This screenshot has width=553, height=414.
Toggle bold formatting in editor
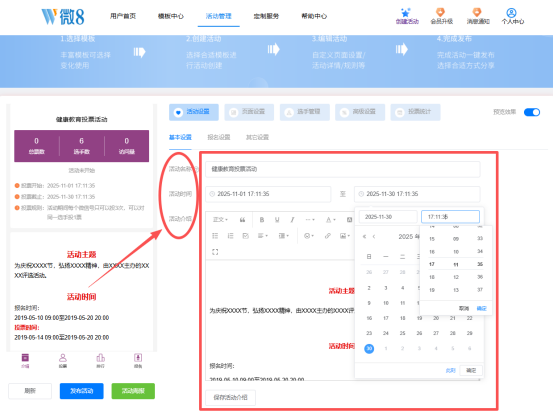(262, 220)
